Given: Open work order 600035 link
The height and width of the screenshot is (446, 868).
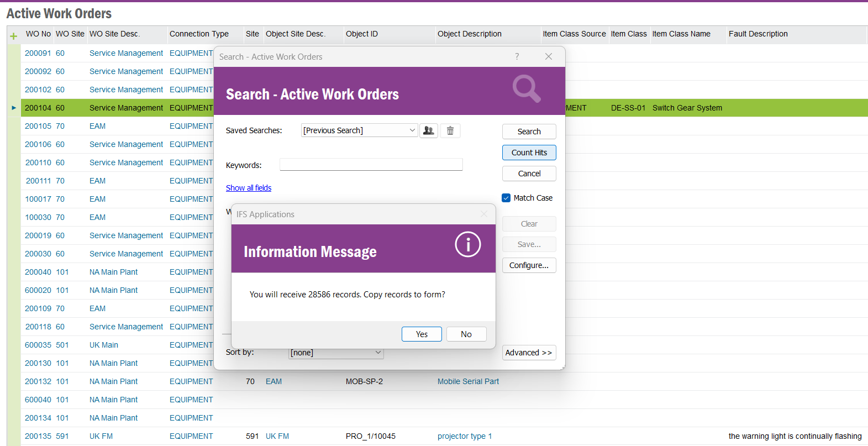Looking at the screenshot, I should tap(38, 345).
